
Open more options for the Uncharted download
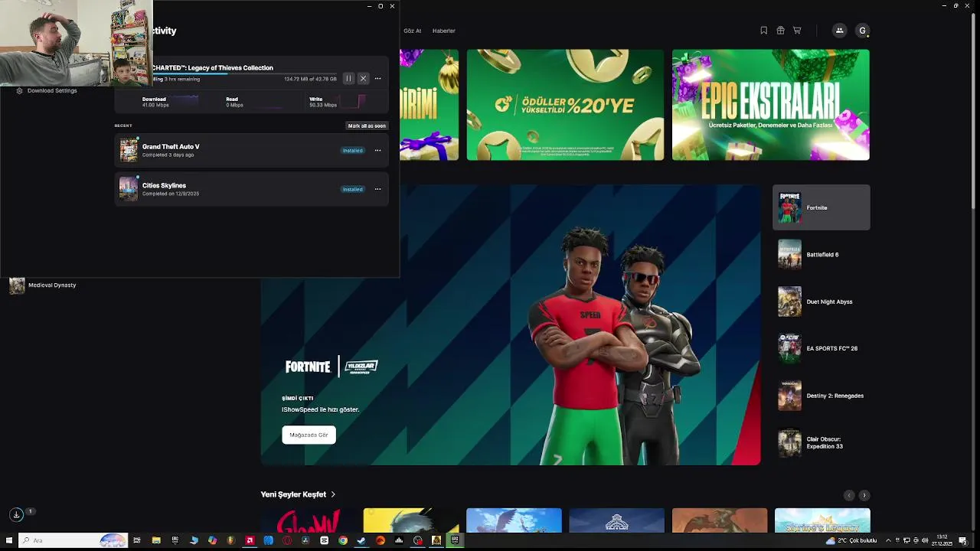[377, 78]
